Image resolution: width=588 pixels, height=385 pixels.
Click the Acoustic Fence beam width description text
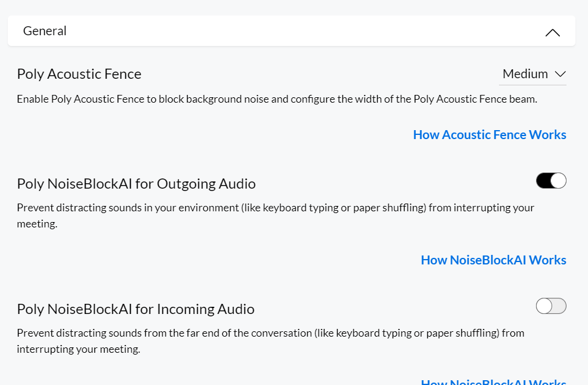277,99
